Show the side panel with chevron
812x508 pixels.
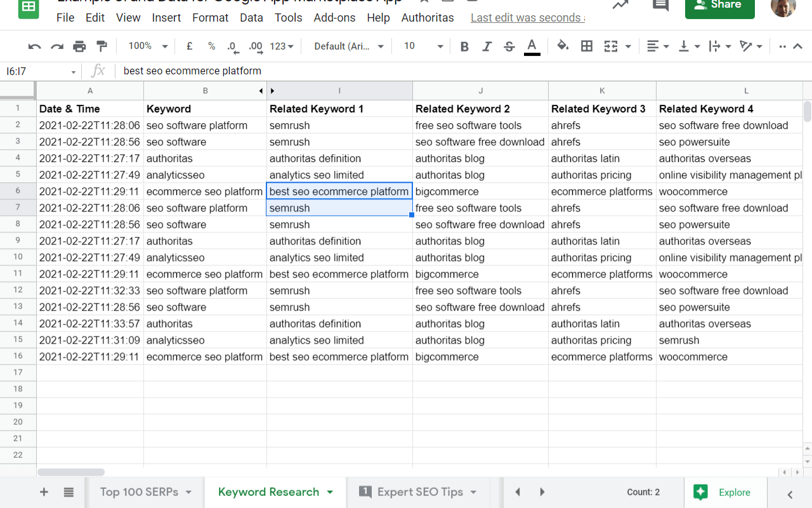tap(790, 494)
